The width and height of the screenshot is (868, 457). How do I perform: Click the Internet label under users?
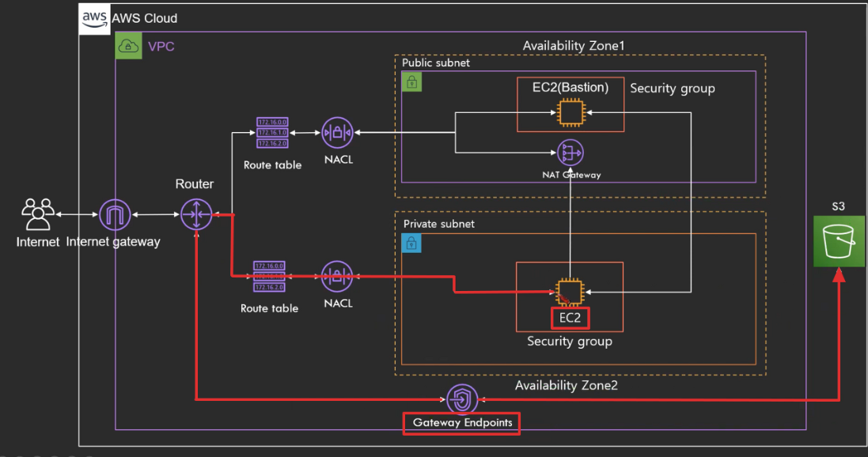pos(38,242)
